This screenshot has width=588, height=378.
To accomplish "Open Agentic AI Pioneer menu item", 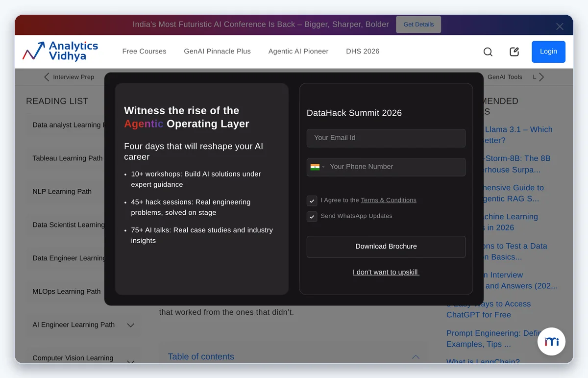I will click(298, 51).
